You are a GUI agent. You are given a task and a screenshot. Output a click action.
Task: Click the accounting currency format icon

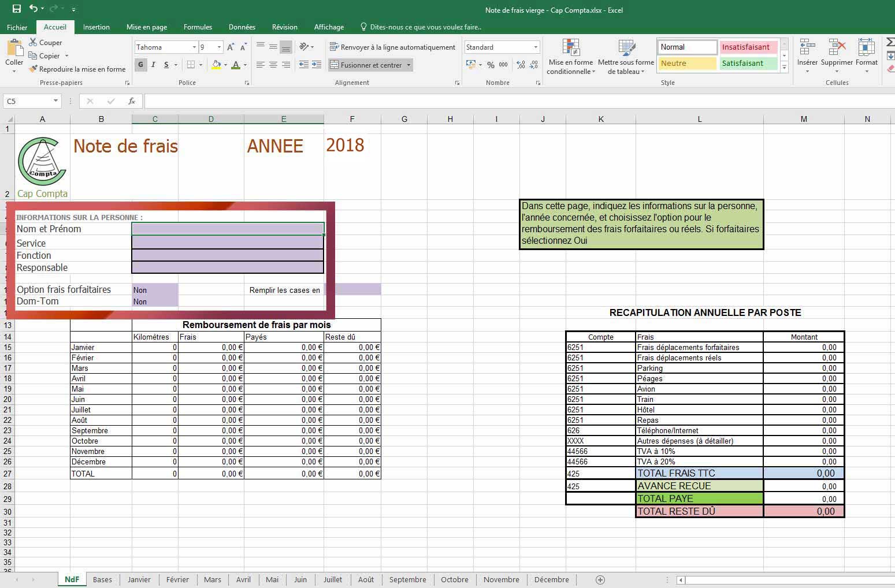[x=471, y=65]
